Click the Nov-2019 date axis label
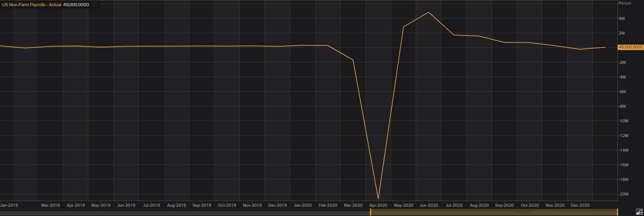 (x=252, y=205)
